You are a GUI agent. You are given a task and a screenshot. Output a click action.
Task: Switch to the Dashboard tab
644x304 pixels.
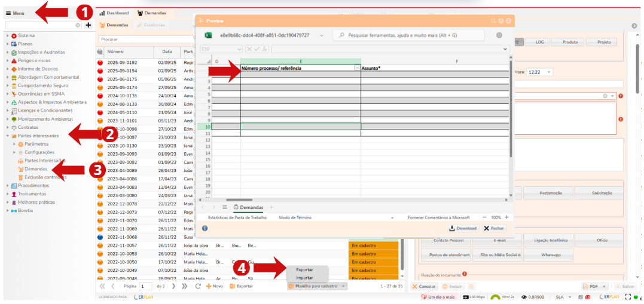click(114, 13)
